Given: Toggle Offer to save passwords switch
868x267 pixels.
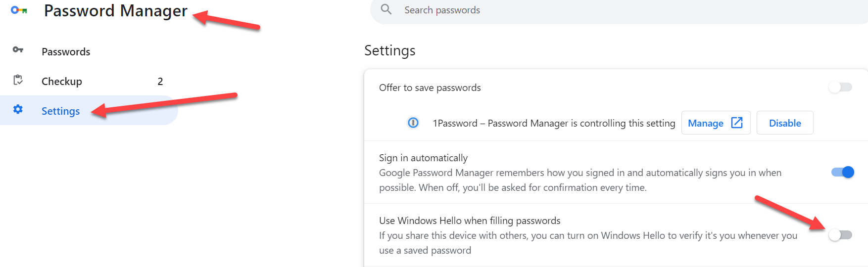Looking at the screenshot, I should 841,88.
